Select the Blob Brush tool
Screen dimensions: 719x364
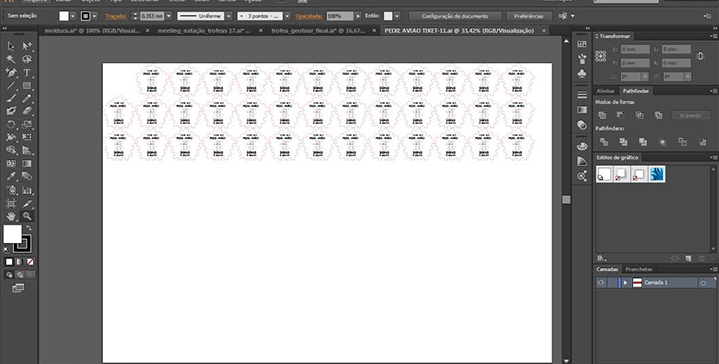tap(11, 111)
